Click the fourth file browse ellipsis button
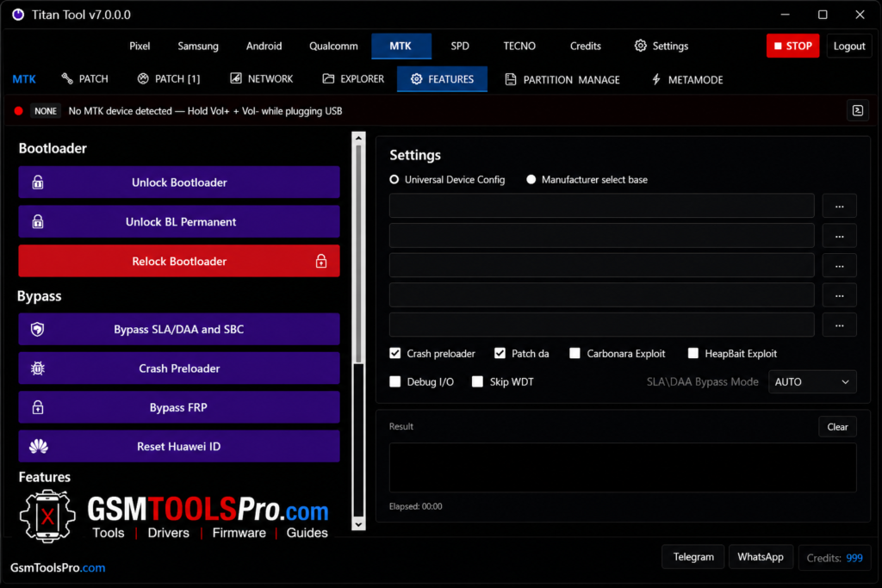The height and width of the screenshot is (588, 882). [839, 295]
